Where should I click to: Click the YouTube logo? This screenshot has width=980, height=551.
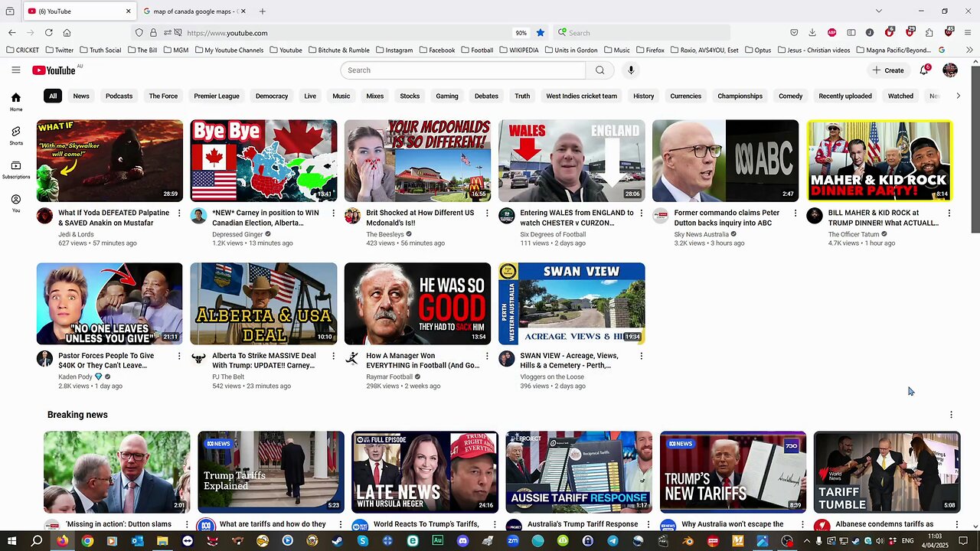coord(54,70)
